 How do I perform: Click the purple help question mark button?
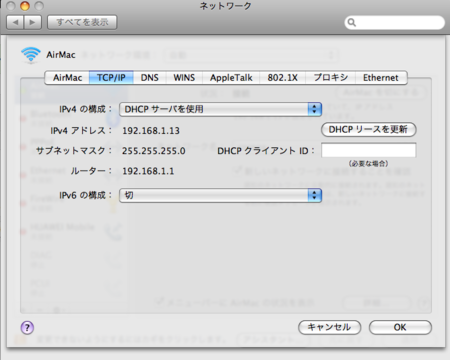[27, 327]
